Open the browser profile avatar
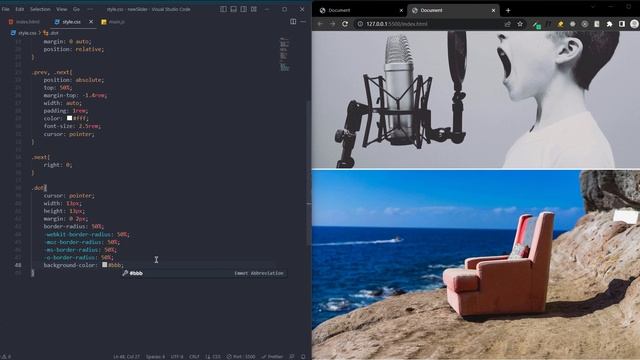640x360 pixels. 635,24
